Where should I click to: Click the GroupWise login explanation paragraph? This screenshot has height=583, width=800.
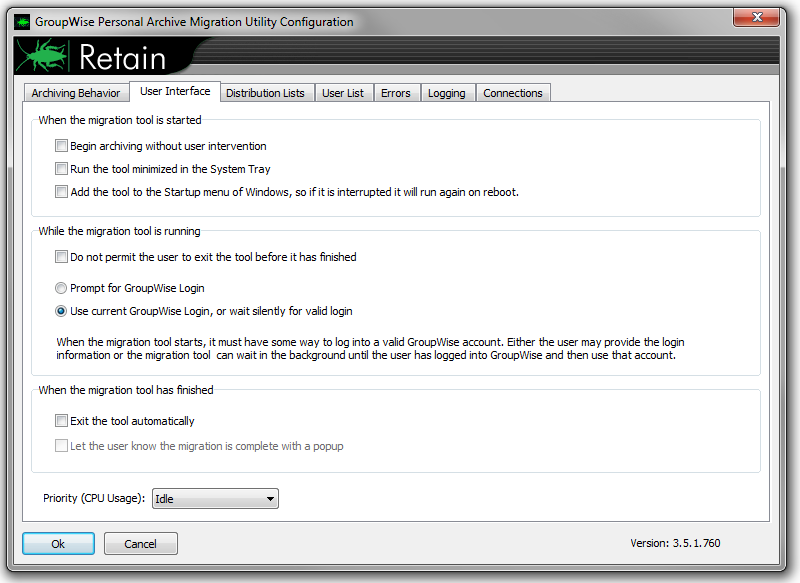click(370, 348)
